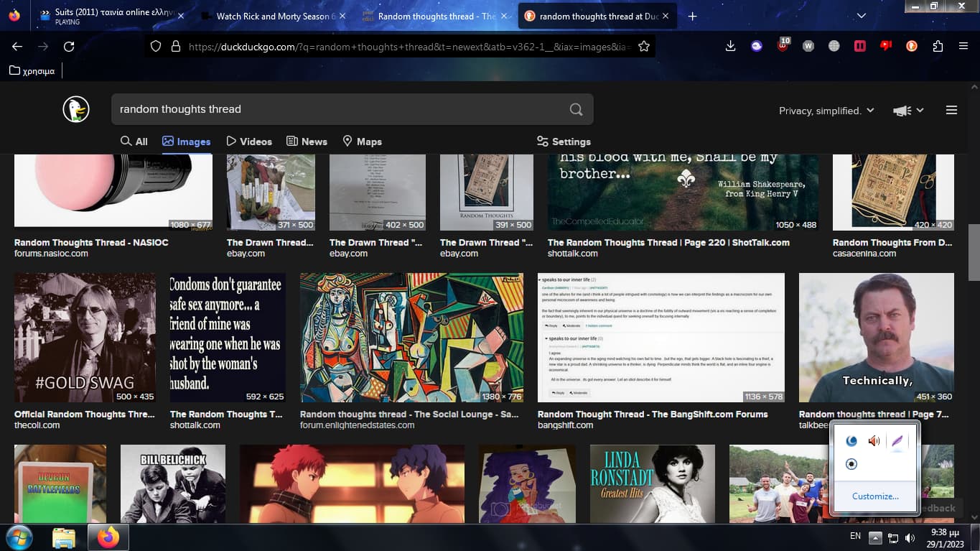Viewport: 980px width, 551px height.
Task: Click the Firefox Extensions puzzle-piece icon
Action: pyautogui.click(x=938, y=46)
